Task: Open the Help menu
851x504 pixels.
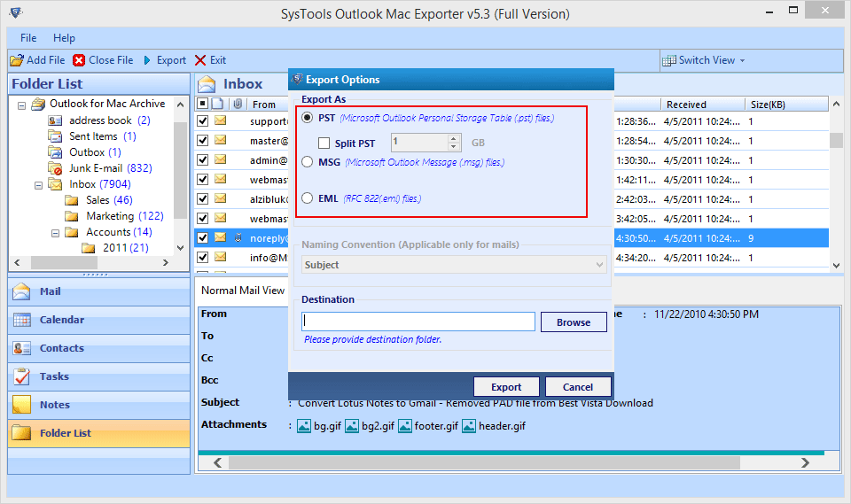Action: click(x=64, y=38)
